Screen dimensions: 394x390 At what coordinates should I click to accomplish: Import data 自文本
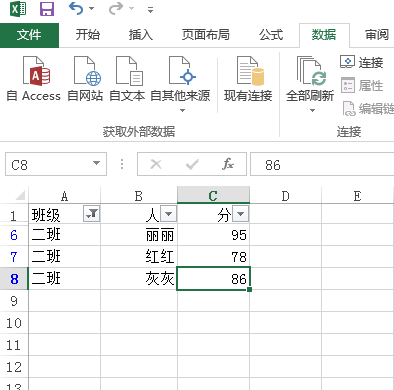pyautogui.click(x=127, y=79)
